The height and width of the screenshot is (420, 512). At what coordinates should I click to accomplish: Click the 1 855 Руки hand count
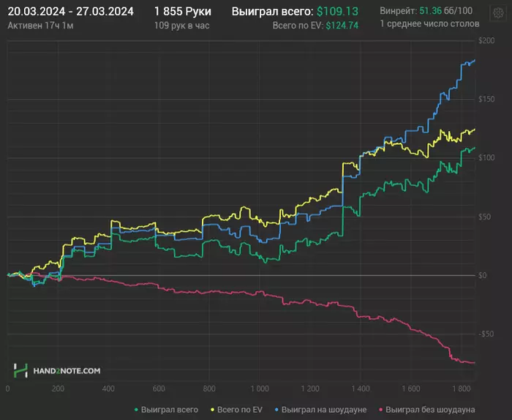(x=183, y=12)
